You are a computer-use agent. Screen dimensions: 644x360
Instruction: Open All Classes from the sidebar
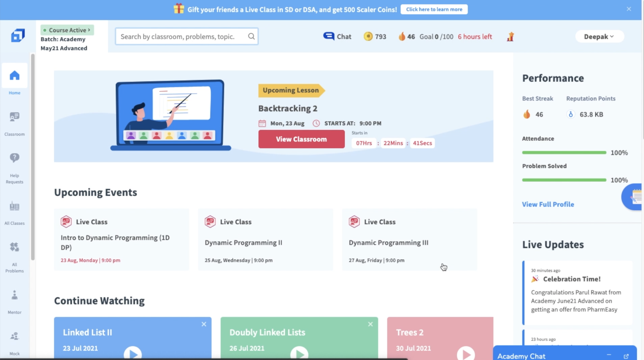pyautogui.click(x=14, y=206)
